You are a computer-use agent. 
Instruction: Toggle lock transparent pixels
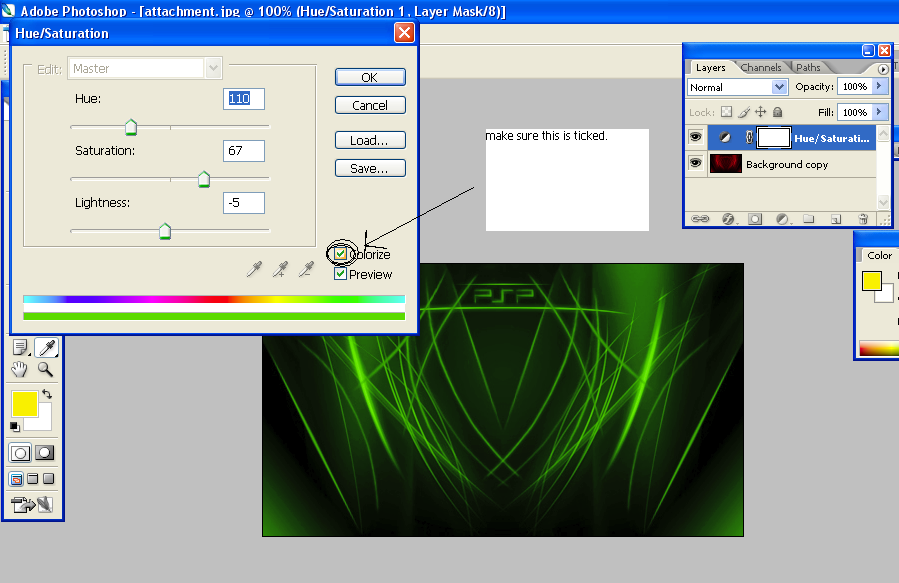pyautogui.click(x=726, y=112)
